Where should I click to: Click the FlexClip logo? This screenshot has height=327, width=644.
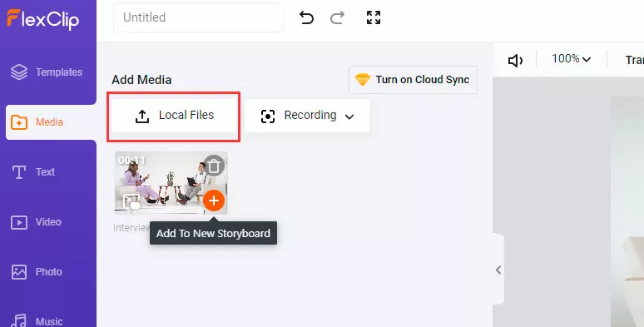tap(42, 19)
